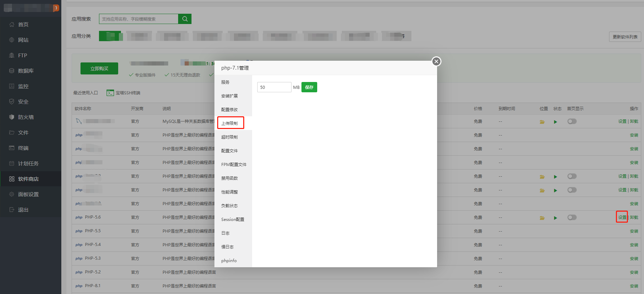Select 上传限制 tab in the dialog
The image size is (644, 294).
(230, 123)
